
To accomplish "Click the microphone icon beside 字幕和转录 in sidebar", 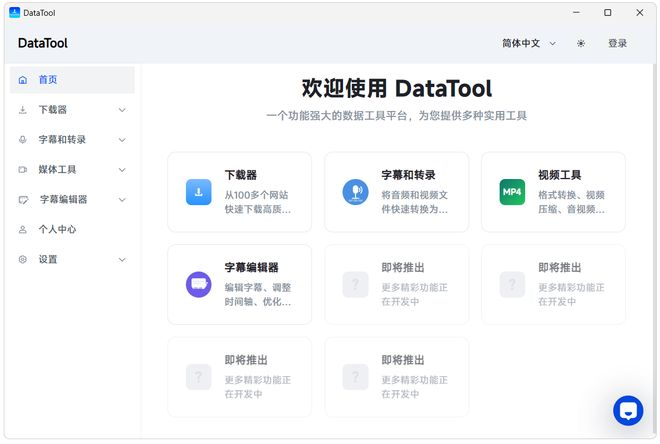I will click(x=23, y=140).
